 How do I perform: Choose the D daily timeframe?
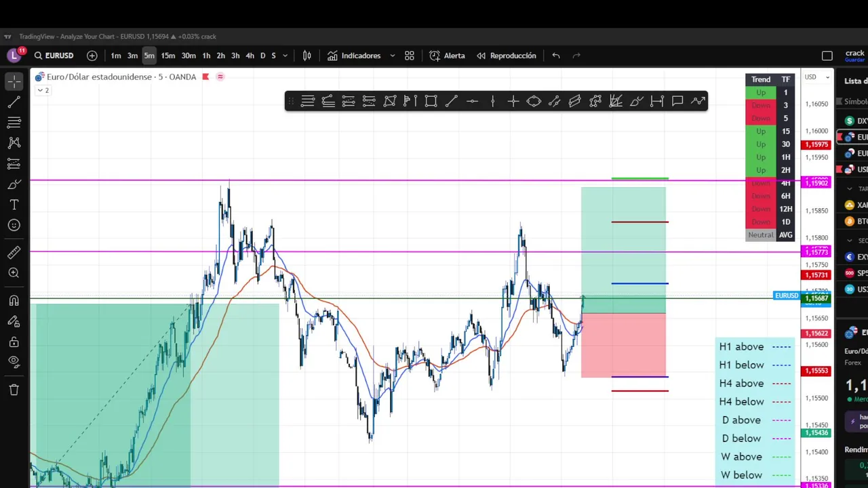point(262,56)
